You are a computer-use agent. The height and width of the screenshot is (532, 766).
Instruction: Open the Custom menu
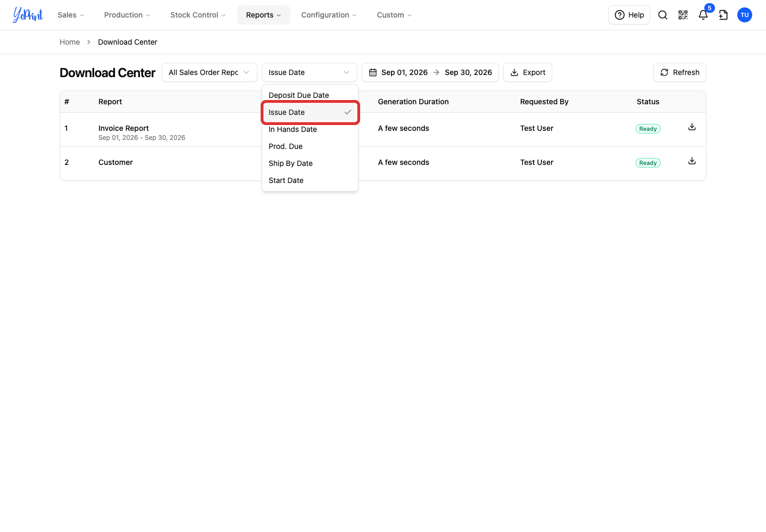[394, 15]
